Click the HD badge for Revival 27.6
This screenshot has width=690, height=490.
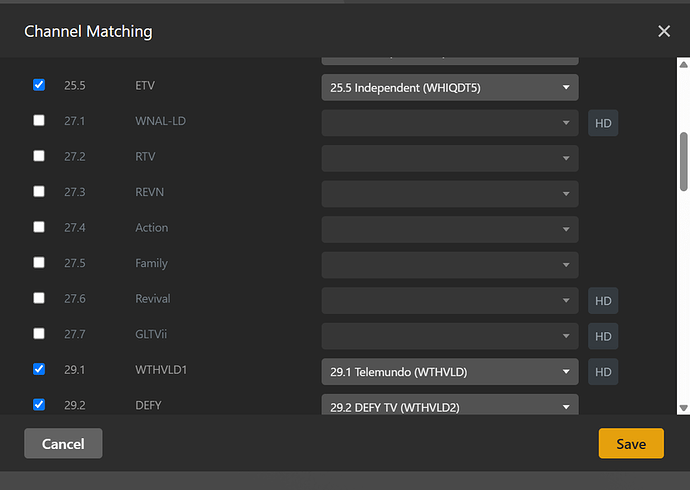coord(603,300)
